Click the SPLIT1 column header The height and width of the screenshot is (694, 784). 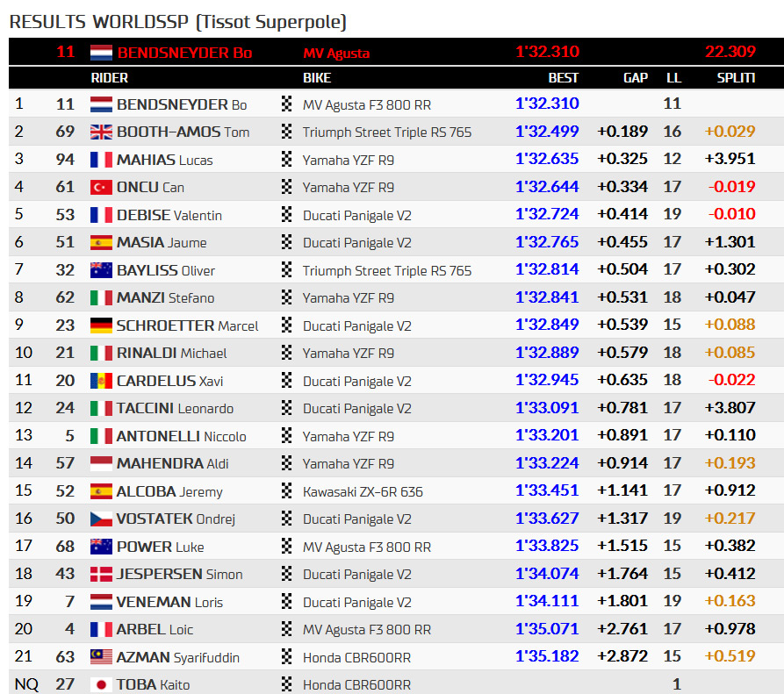(736, 78)
